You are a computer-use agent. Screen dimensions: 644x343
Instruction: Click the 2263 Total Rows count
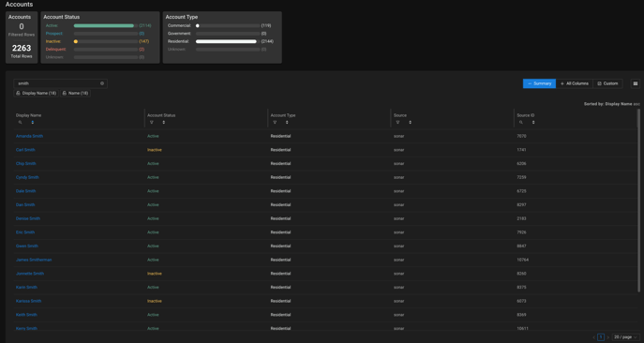pyautogui.click(x=22, y=48)
